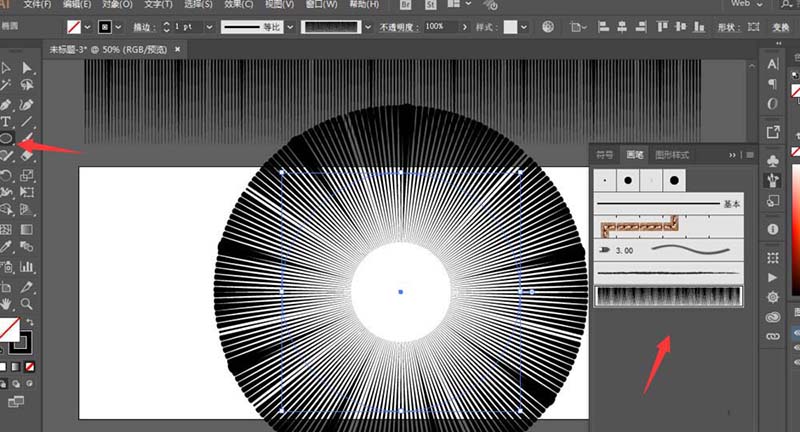The image size is (800, 432).
Task: Click the 变换 transform button
Action: pos(781,26)
